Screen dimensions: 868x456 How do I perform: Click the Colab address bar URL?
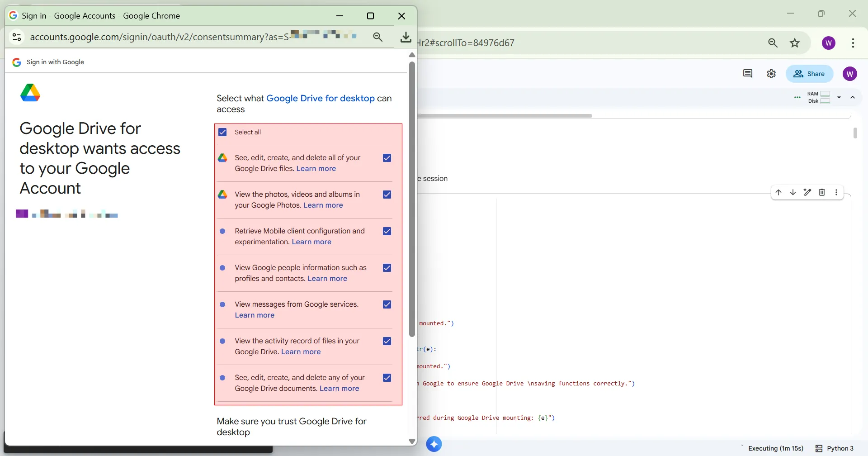tap(466, 43)
